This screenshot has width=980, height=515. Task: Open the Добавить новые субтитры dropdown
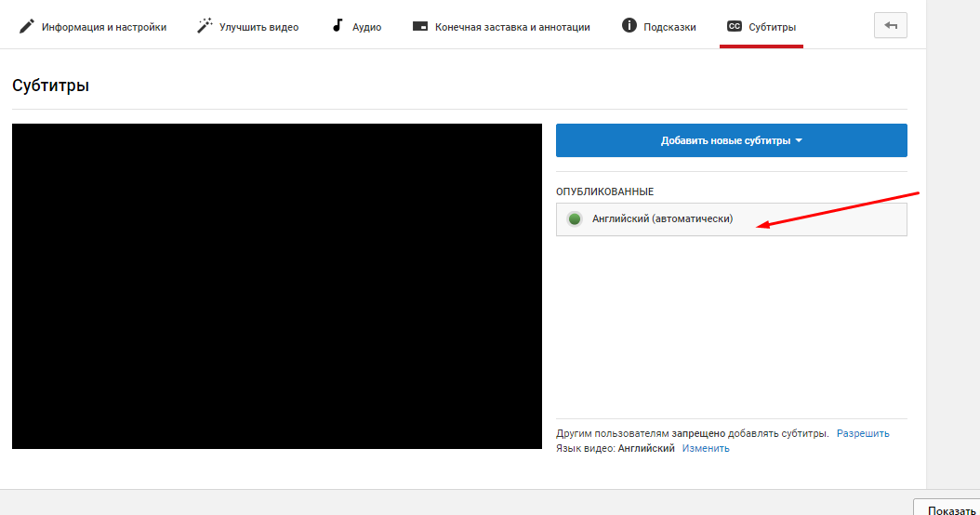click(x=731, y=140)
